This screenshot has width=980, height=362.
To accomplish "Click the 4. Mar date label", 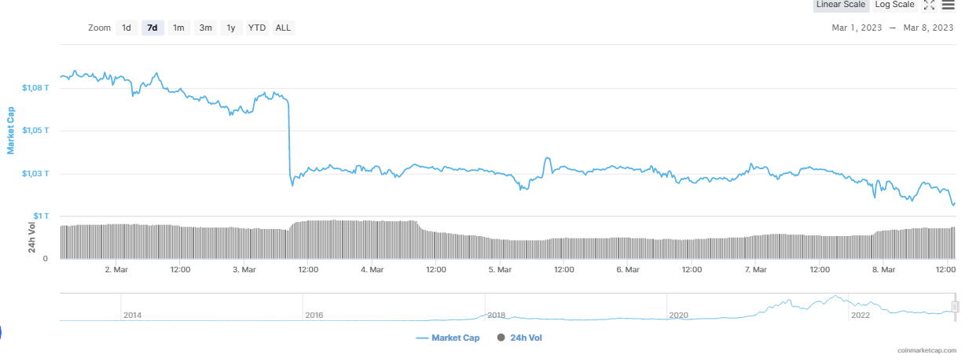I will tap(373, 269).
